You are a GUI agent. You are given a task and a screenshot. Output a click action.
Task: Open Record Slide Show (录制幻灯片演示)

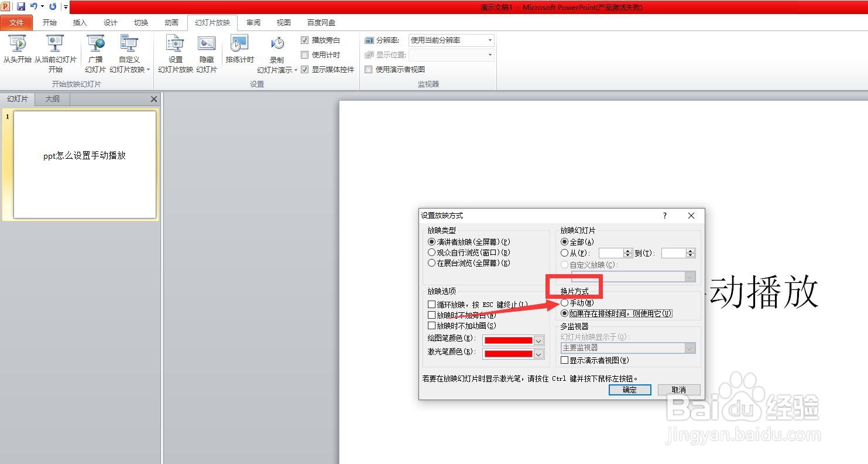point(277,53)
